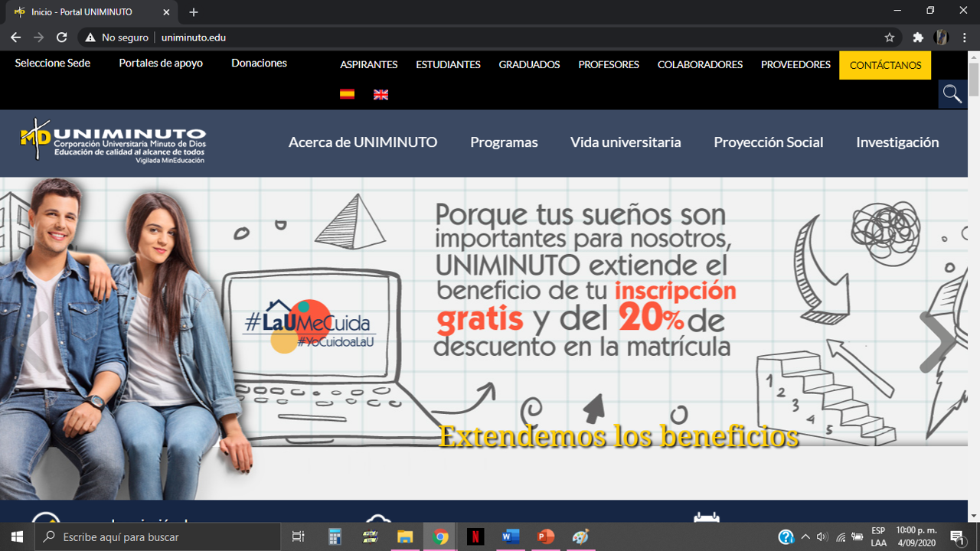Launch Calculator from the taskbar

click(335, 537)
